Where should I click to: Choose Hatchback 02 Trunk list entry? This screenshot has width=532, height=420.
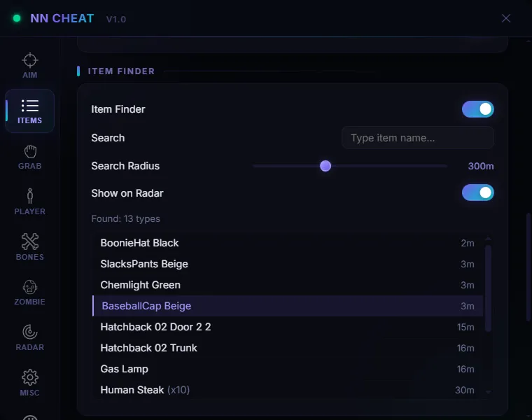[288, 348]
